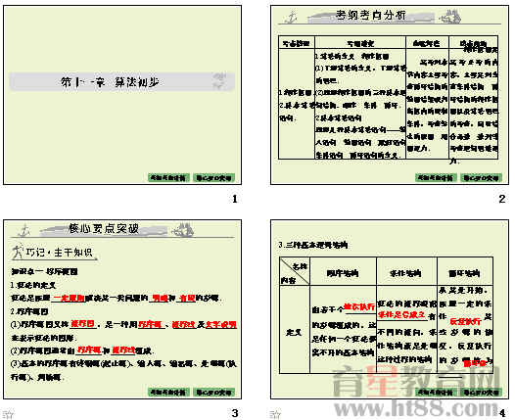515x420 pixels.
Task: Click the 考纲考向分析 heading on slide 2
Action: coord(371,15)
